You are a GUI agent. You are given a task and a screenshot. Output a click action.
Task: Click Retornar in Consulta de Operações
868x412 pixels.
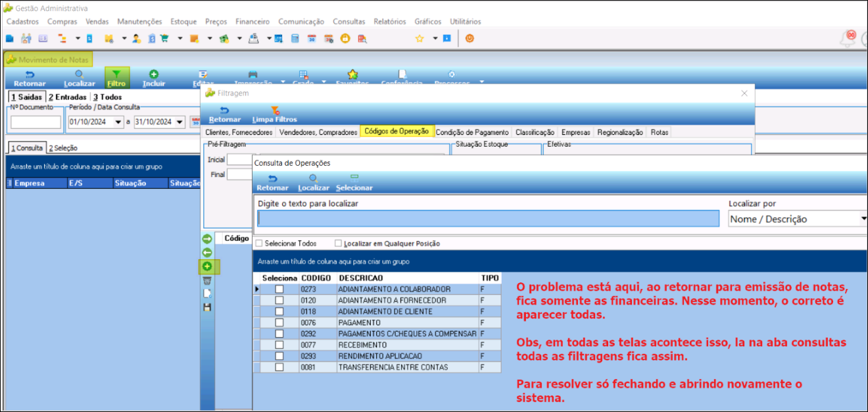272,183
